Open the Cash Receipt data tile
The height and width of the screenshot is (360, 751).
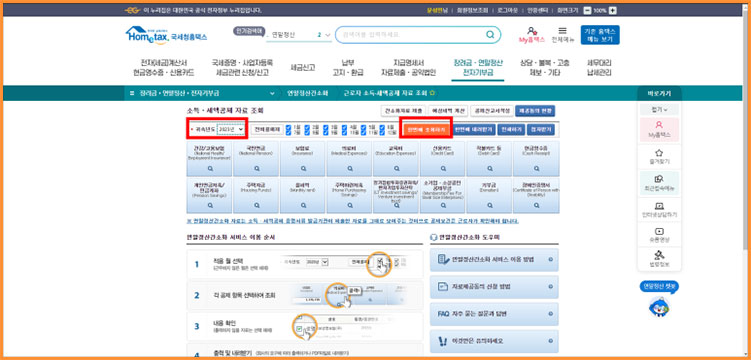coord(536,158)
